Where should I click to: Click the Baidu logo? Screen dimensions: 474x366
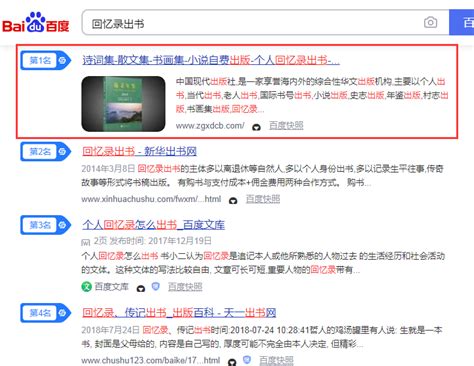click(x=36, y=22)
